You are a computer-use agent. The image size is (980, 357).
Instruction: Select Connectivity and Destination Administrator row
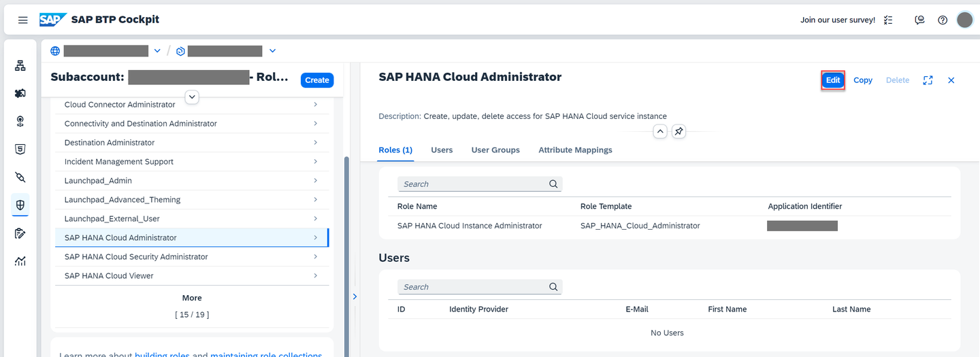point(192,124)
